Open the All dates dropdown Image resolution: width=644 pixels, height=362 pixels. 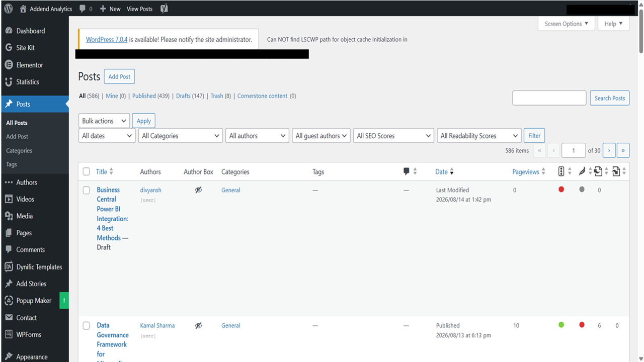107,136
